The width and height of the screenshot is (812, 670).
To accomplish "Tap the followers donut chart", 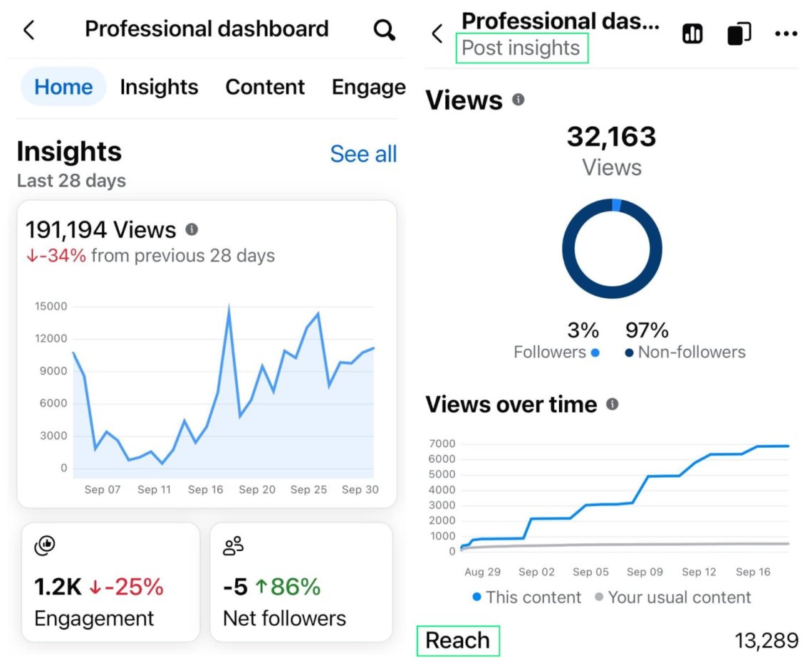I will coord(612,249).
